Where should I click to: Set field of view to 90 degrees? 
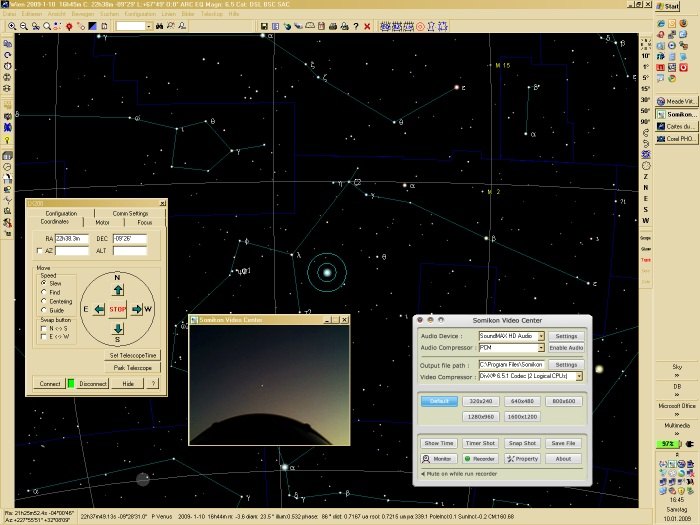(646, 121)
